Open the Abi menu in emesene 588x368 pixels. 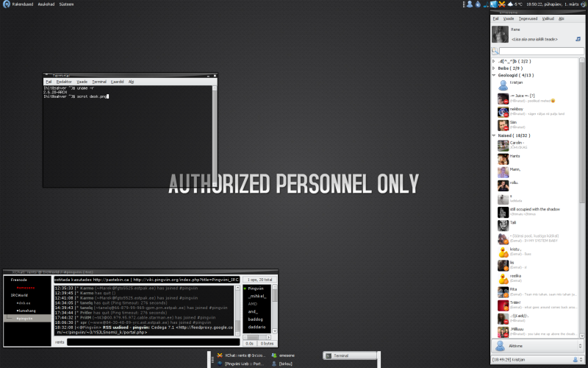[x=561, y=18]
